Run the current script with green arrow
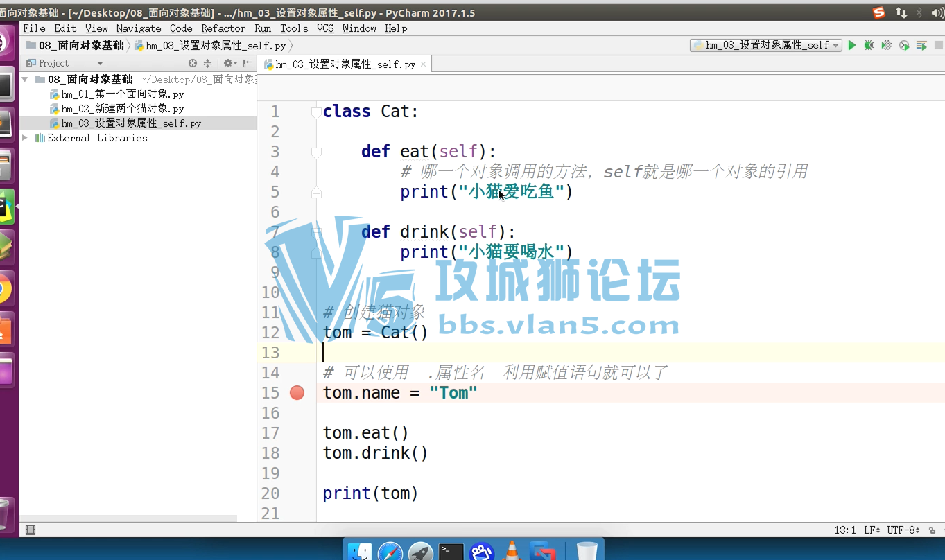The image size is (945, 560). [x=852, y=45]
